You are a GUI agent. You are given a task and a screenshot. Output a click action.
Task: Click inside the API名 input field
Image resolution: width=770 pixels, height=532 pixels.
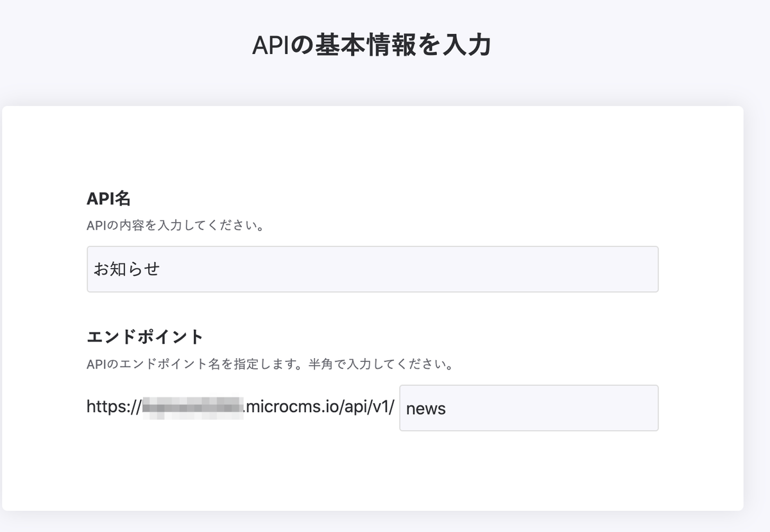372,269
